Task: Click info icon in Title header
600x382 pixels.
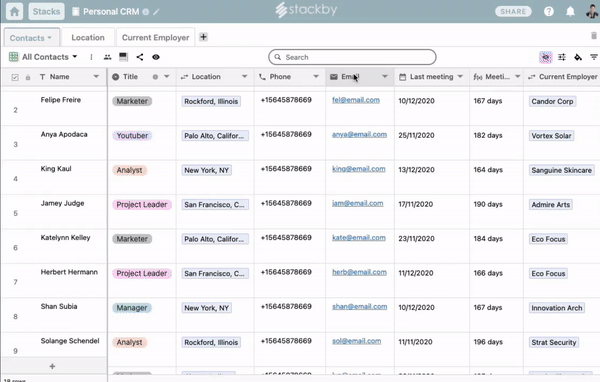Action: (155, 77)
